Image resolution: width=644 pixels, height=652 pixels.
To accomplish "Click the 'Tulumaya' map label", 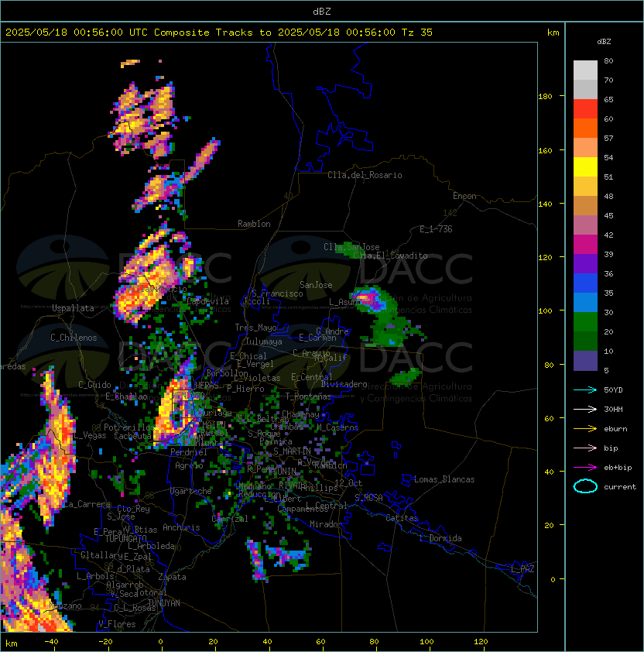I will pos(264,341).
